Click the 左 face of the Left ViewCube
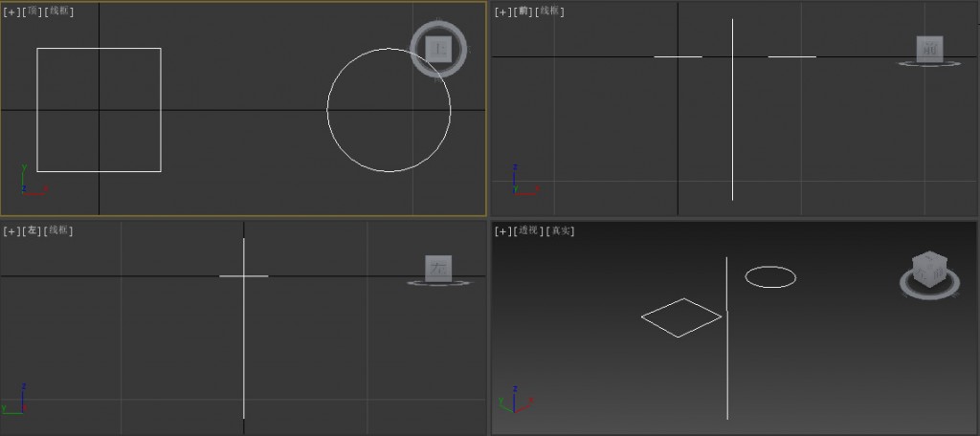This screenshot has height=436, width=980. (x=438, y=268)
